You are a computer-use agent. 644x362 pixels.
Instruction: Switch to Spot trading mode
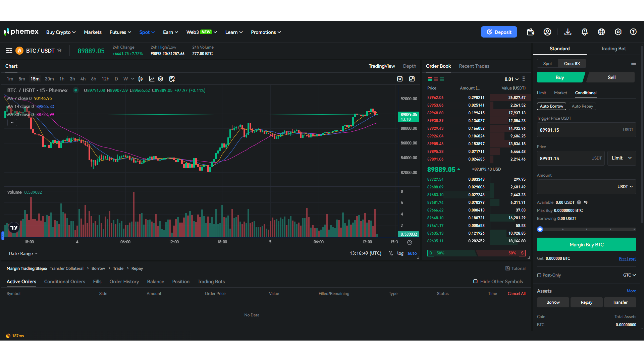[547, 64]
